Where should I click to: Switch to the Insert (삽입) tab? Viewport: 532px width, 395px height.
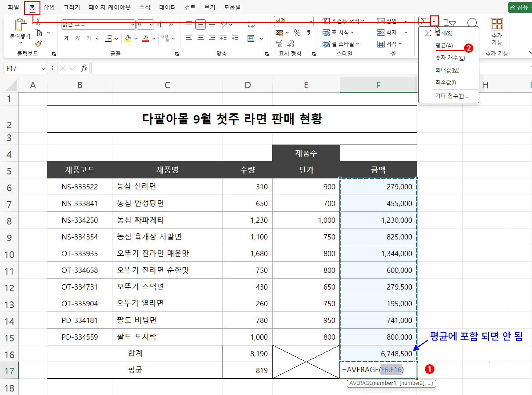tap(49, 7)
